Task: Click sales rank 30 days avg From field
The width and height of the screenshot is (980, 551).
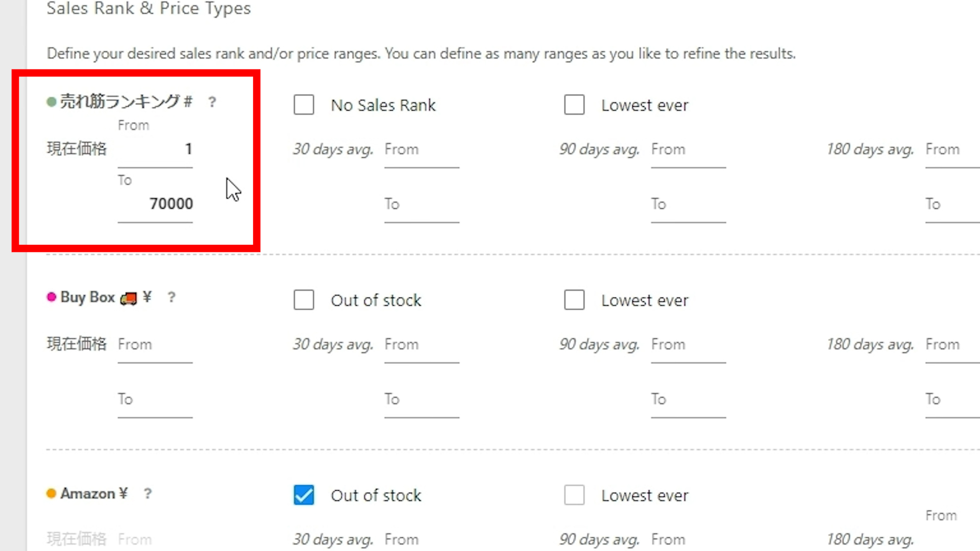Action: pyautogui.click(x=422, y=149)
